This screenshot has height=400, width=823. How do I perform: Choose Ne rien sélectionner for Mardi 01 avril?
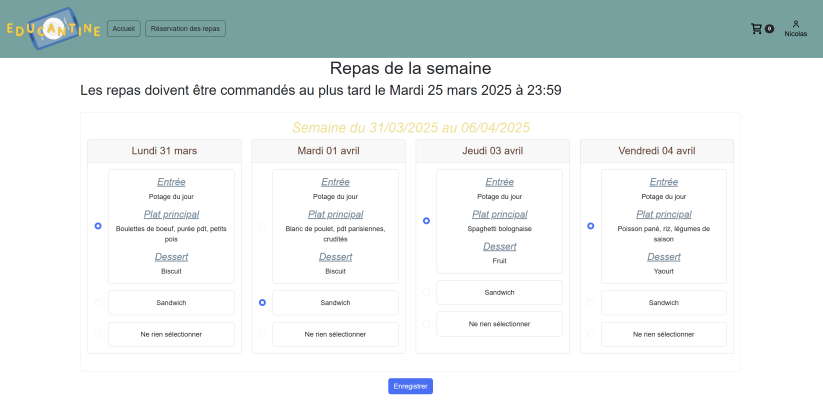[x=262, y=334]
